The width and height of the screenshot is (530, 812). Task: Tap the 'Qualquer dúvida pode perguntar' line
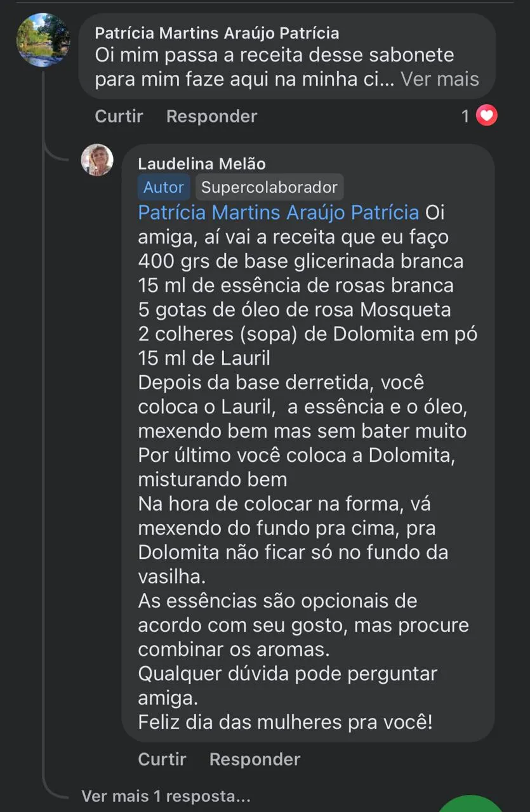pos(288,674)
